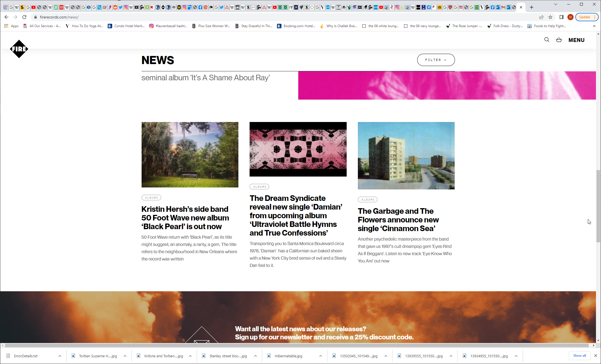
Task: Close the downloads bar
Action: 596,356
